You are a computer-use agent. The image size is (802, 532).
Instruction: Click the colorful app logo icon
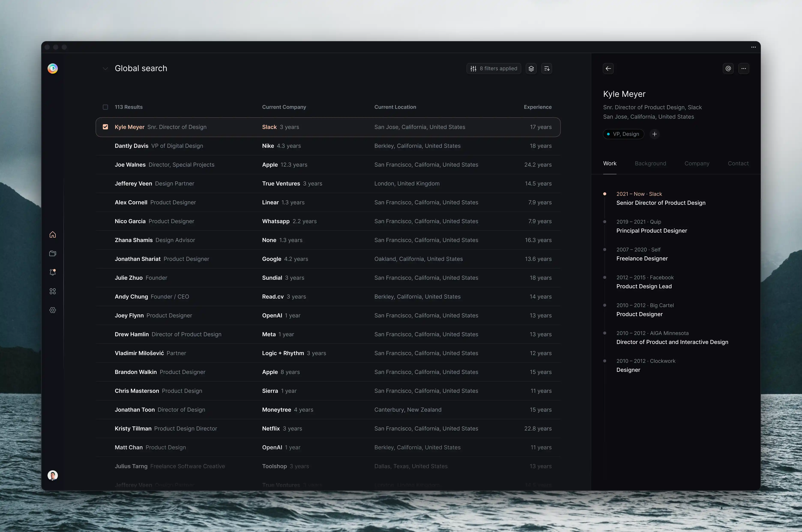(x=52, y=69)
